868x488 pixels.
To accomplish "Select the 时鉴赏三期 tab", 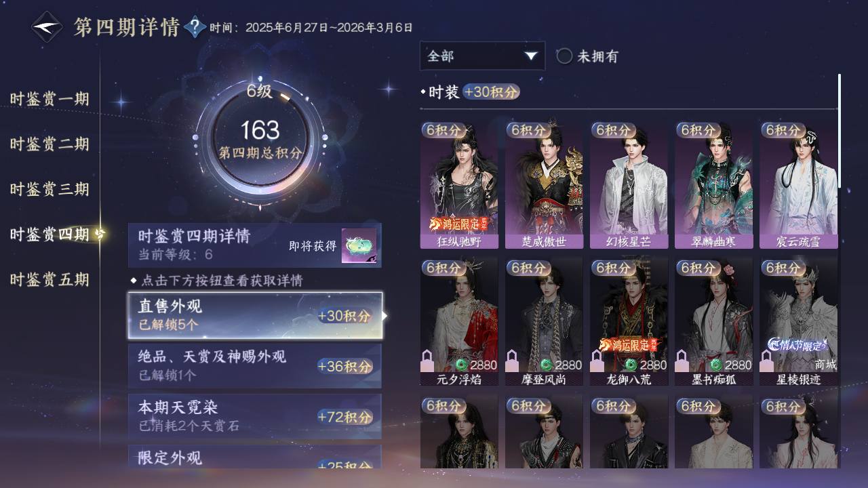I will point(50,189).
